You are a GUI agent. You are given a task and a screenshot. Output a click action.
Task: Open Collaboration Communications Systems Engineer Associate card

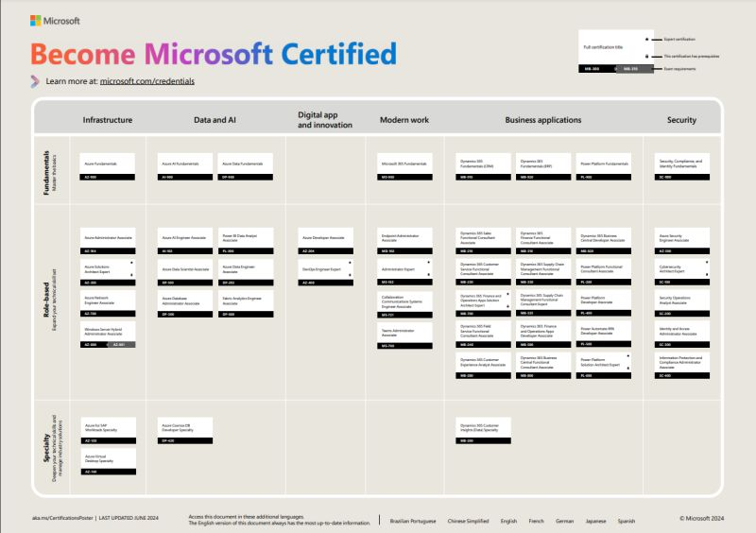point(404,304)
